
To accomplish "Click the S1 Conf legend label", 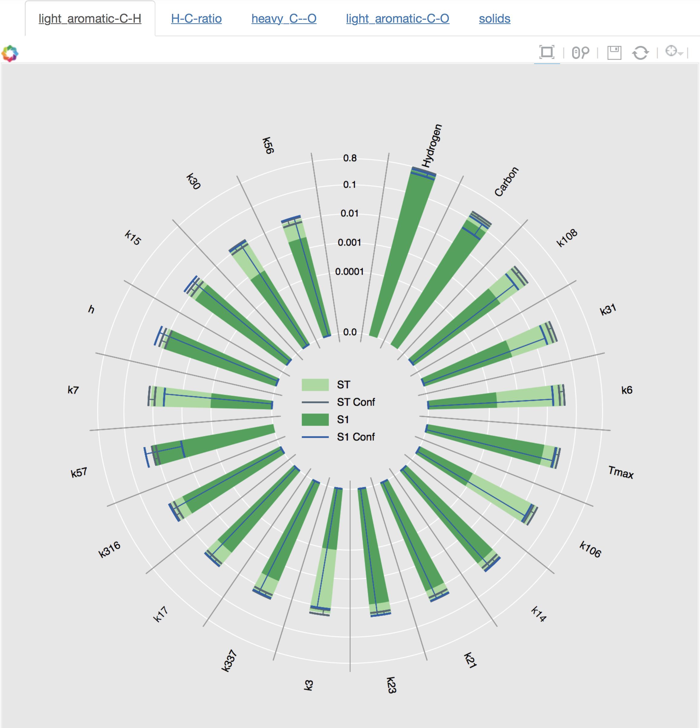I will click(x=355, y=437).
